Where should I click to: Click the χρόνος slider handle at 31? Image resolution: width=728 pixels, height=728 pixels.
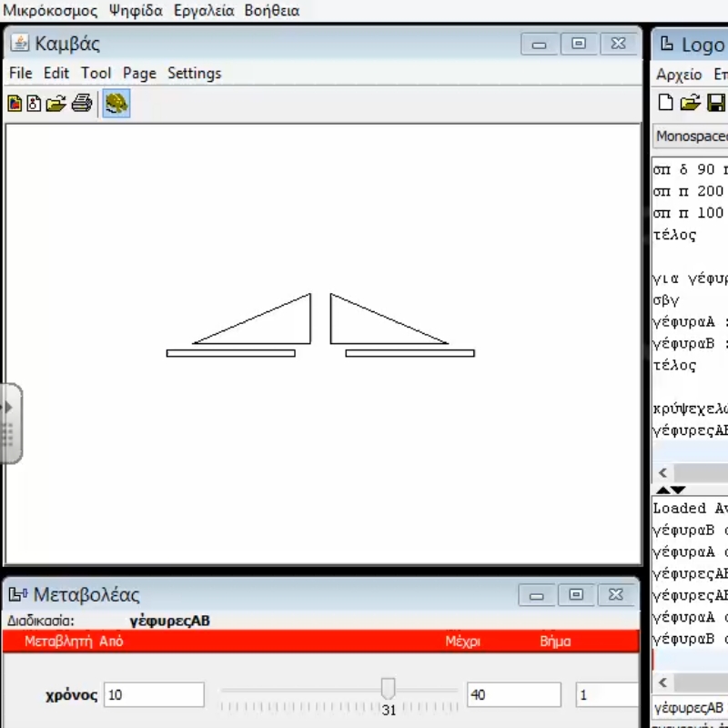click(x=389, y=688)
